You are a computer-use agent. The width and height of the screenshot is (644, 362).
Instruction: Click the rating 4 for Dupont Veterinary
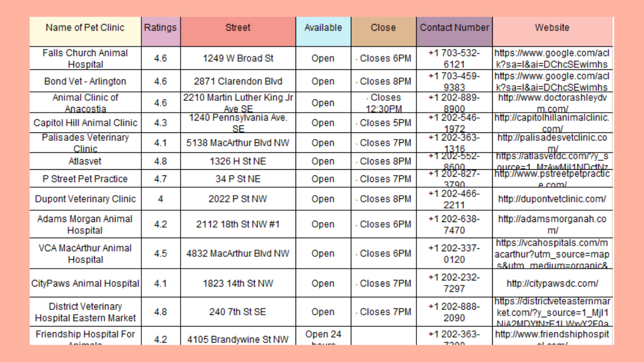(x=160, y=199)
